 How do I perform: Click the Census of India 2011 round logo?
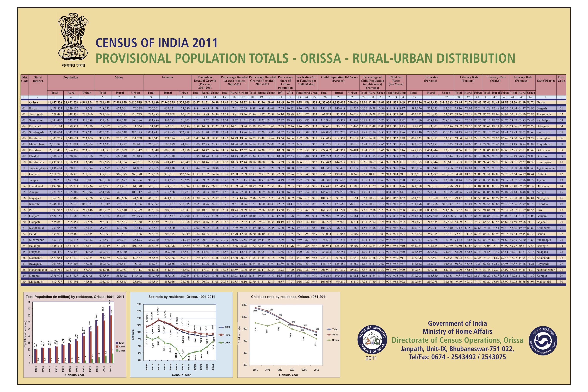pyautogui.click(x=372, y=340)
